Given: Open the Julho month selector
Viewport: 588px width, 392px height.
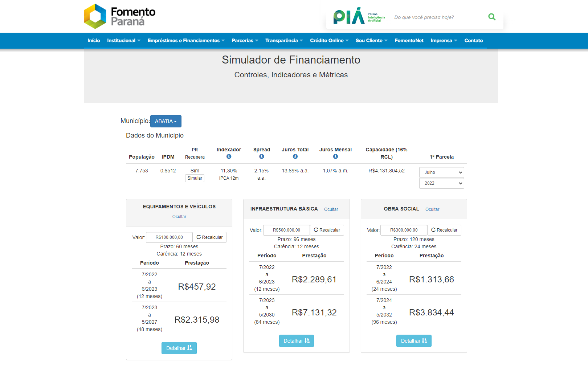Looking at the screenshot, I should pos(441,172).
